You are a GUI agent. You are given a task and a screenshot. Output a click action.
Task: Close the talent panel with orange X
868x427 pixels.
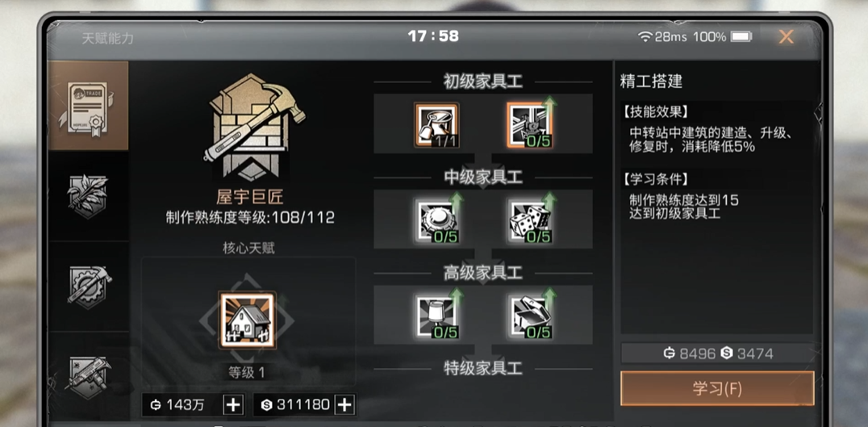coord(786,37)
